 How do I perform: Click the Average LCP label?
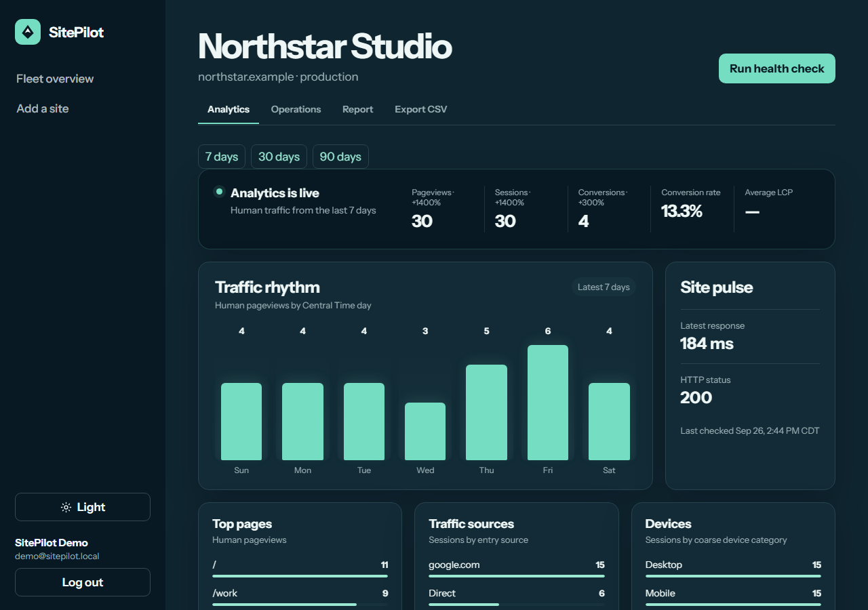(x=768, y=192)
